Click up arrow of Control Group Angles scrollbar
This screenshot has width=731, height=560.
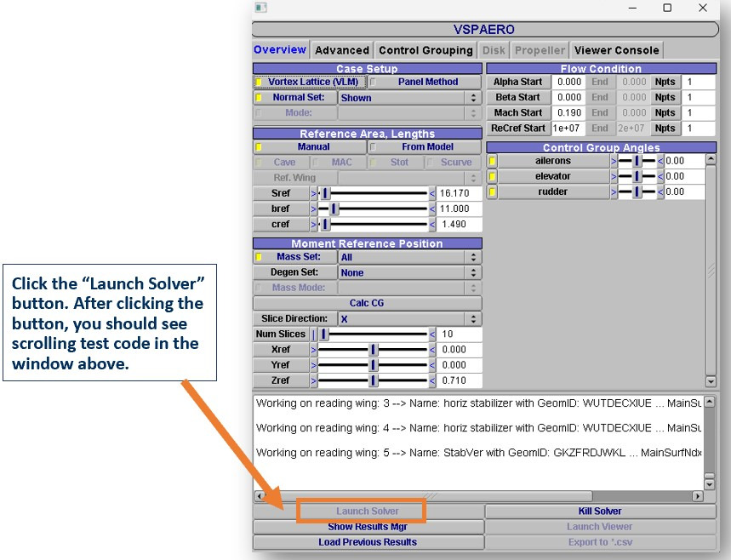[x=711, y=160]
